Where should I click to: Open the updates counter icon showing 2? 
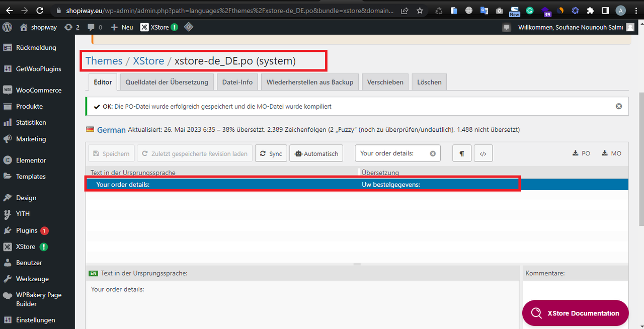72,27
